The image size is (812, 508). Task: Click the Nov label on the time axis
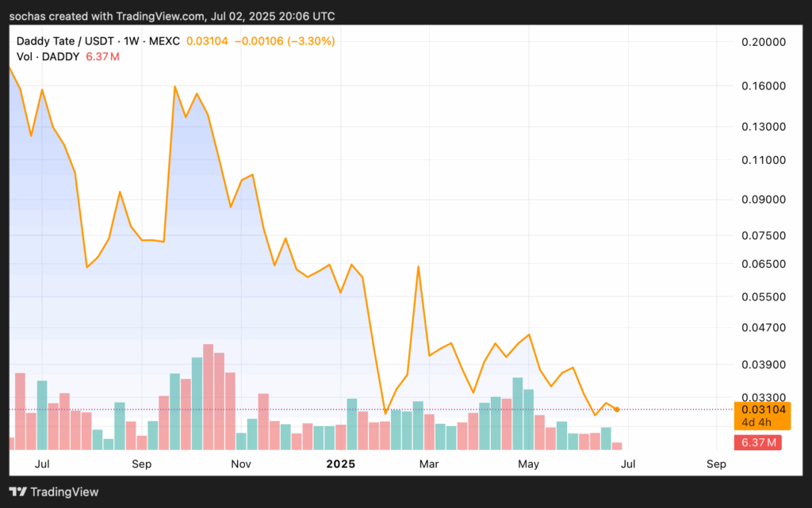click(241, 464)
